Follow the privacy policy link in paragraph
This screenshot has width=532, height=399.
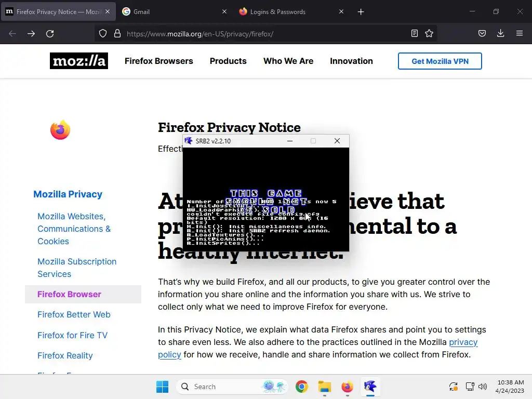[x=463, y=342]
